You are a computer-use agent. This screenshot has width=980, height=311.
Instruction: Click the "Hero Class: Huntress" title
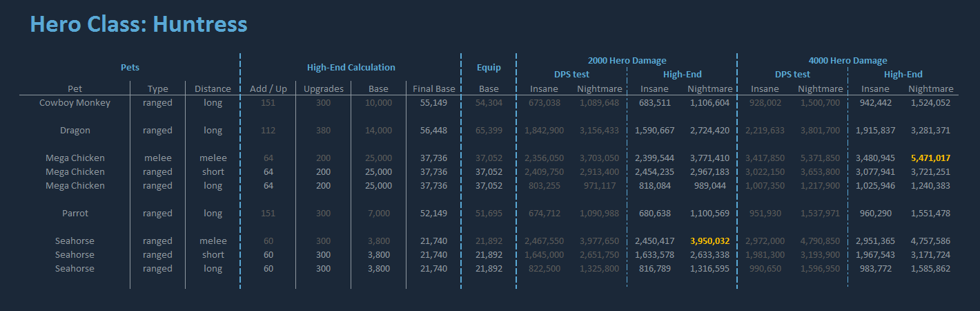[x=139, y=25]
